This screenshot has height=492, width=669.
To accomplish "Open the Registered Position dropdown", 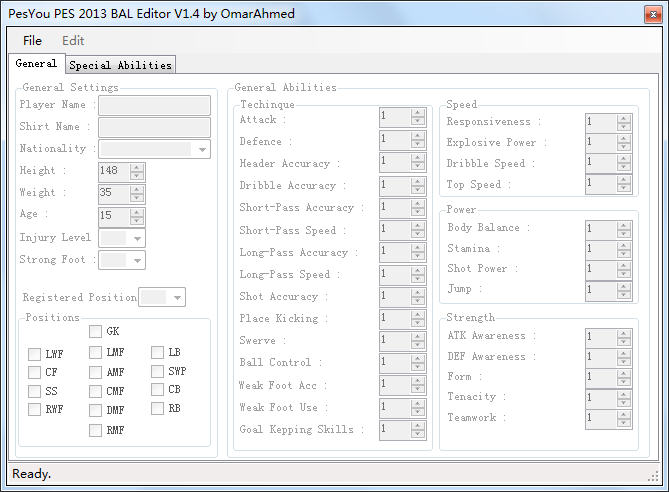I will point(162,297).
